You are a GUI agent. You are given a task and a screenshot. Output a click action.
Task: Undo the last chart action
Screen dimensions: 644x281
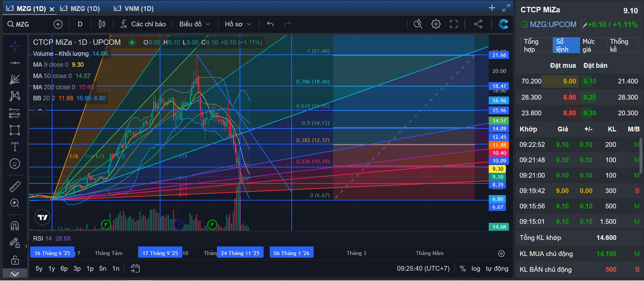tap(270, 24)
